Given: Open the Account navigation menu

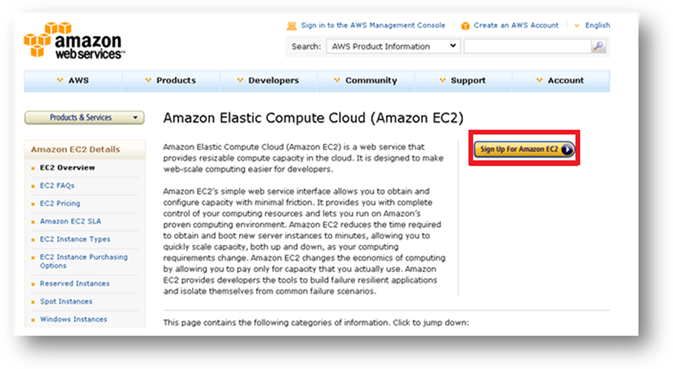Looking at the screenshot, I should (561, 81).
